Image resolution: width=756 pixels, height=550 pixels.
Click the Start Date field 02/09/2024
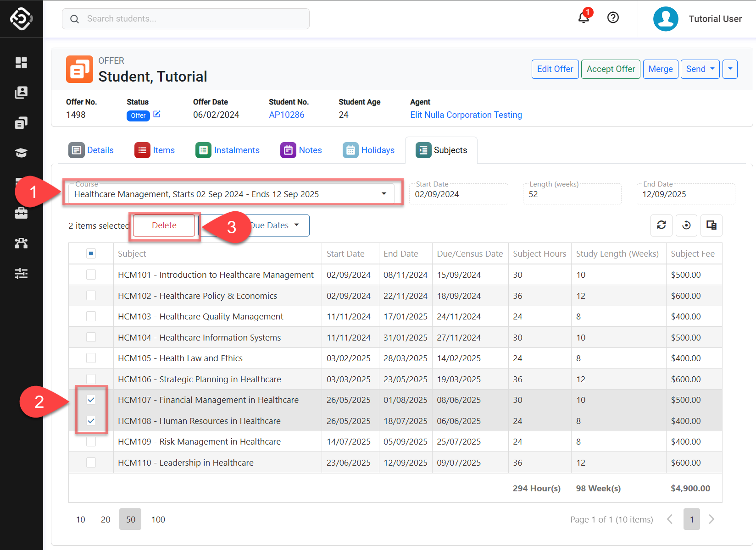point(459,194)
